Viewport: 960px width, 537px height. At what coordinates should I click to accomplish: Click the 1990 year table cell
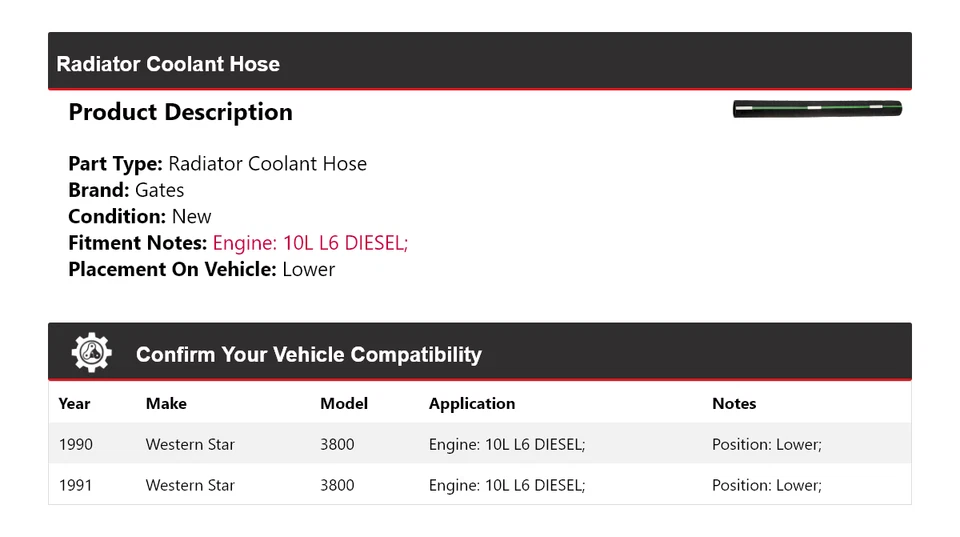76,444
